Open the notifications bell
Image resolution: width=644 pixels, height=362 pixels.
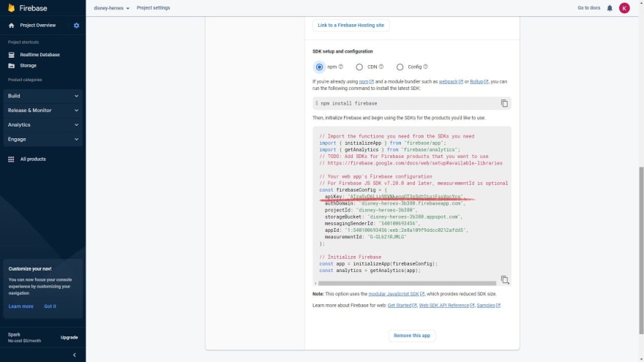[610, 8]
